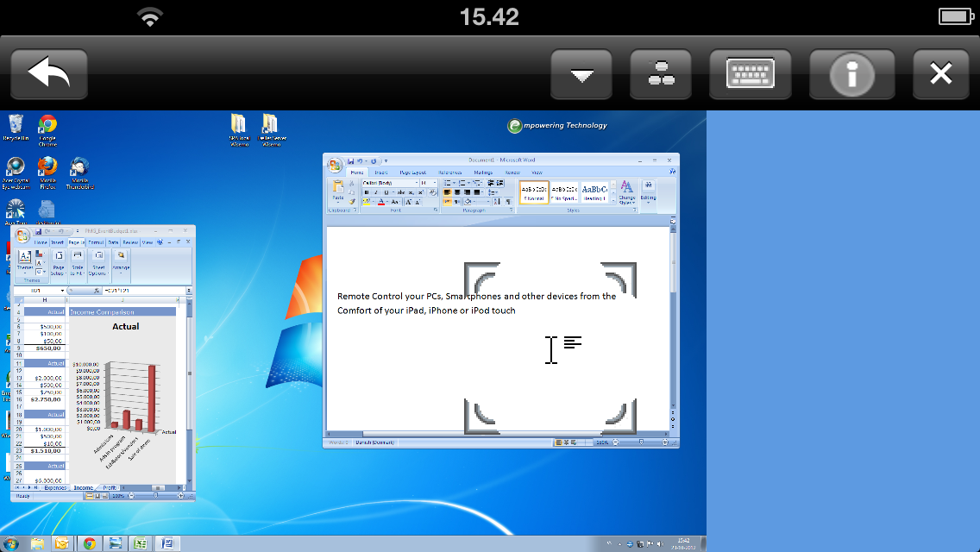Open the on-screen keyboard
980x552 pixels.
(x=749, y=74)
